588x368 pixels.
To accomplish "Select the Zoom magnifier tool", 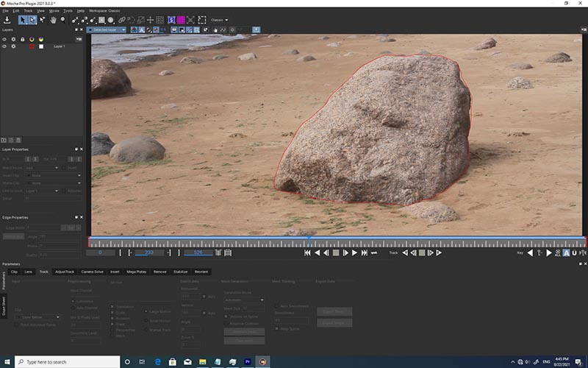I will [x=62, y=20].
